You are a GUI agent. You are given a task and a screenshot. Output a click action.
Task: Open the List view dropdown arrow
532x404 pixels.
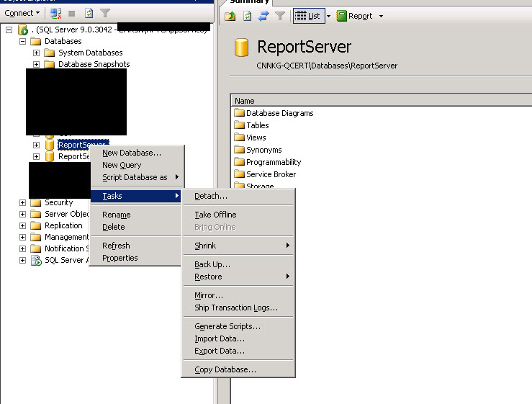coord(328,16)
